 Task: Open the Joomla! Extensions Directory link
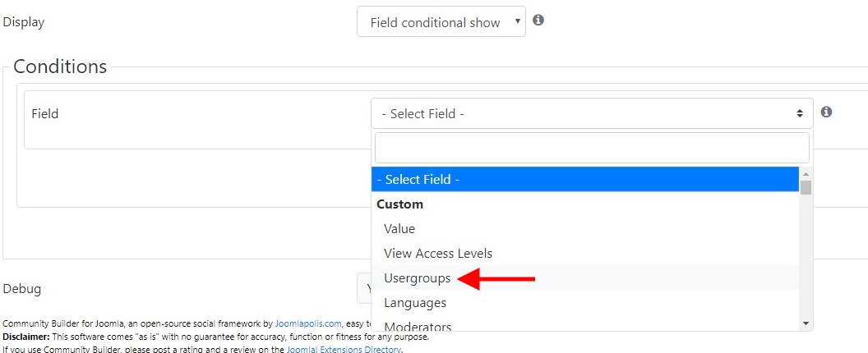344,349
